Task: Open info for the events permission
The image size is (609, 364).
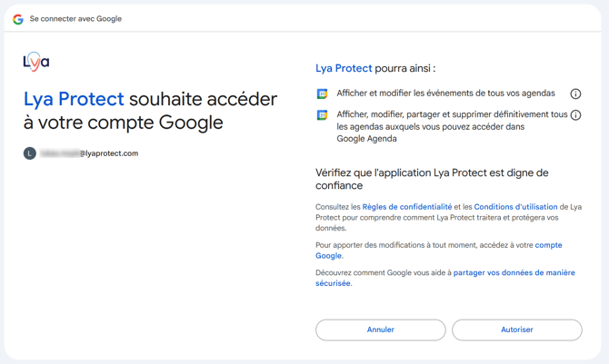Action: pos(575,93)
